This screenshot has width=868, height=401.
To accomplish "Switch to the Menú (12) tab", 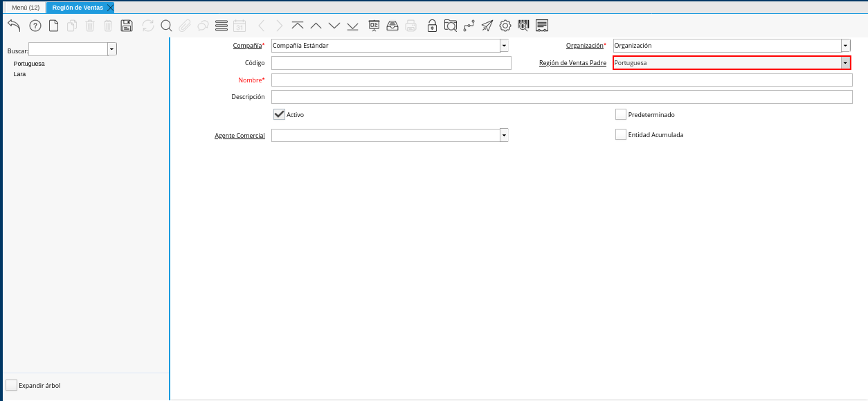I will 26,7.
